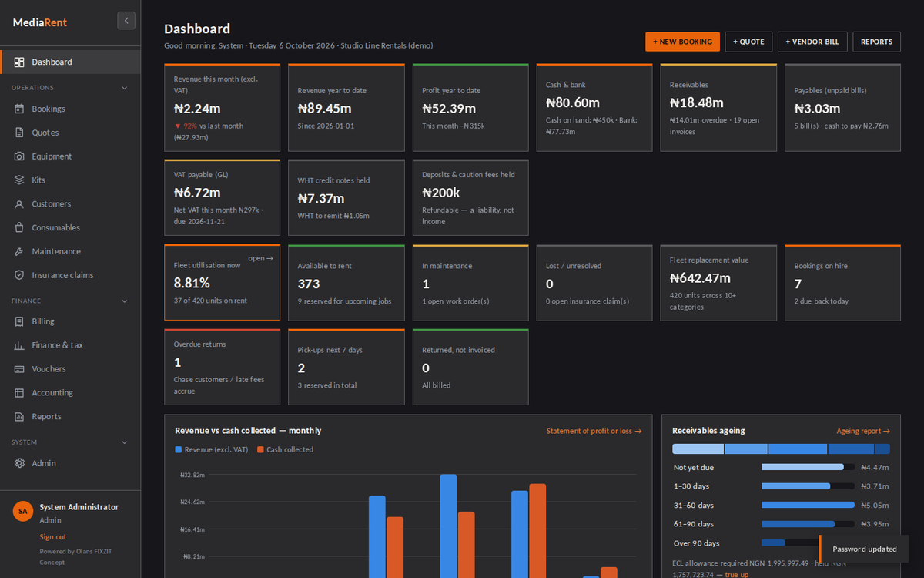Screen dimensions: 924x578
Task: Click the Vouchers icon
Action: [x=19, y=369]
